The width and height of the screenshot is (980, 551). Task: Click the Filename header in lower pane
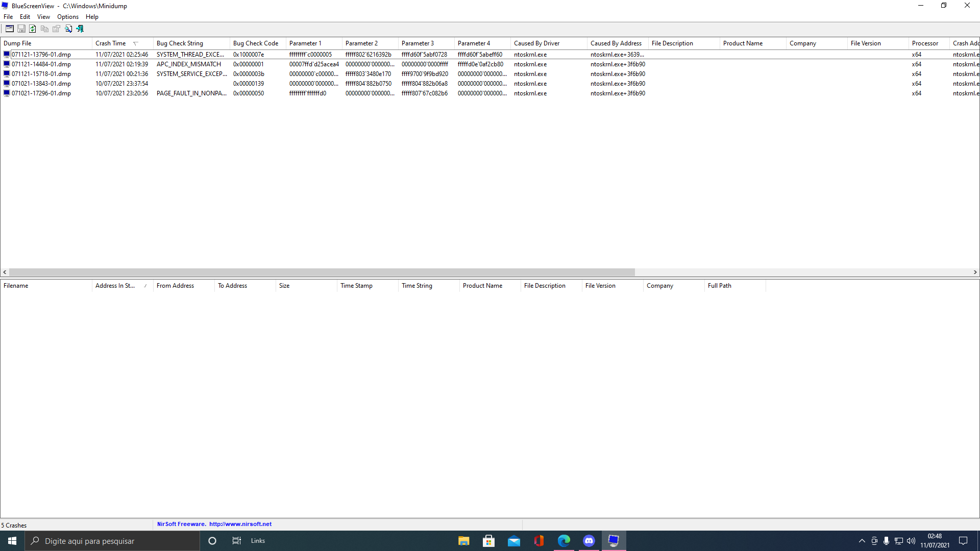tap(46, 286)
